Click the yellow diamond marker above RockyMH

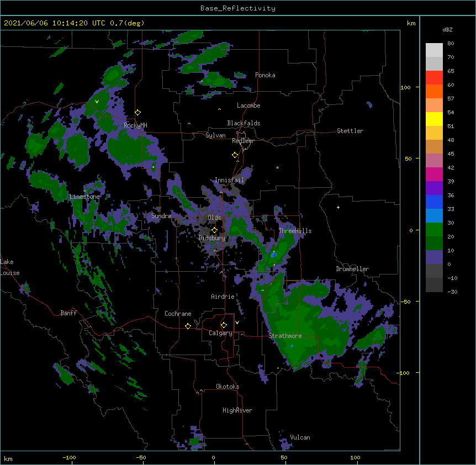pyautogui.click(x=138, y=113)
